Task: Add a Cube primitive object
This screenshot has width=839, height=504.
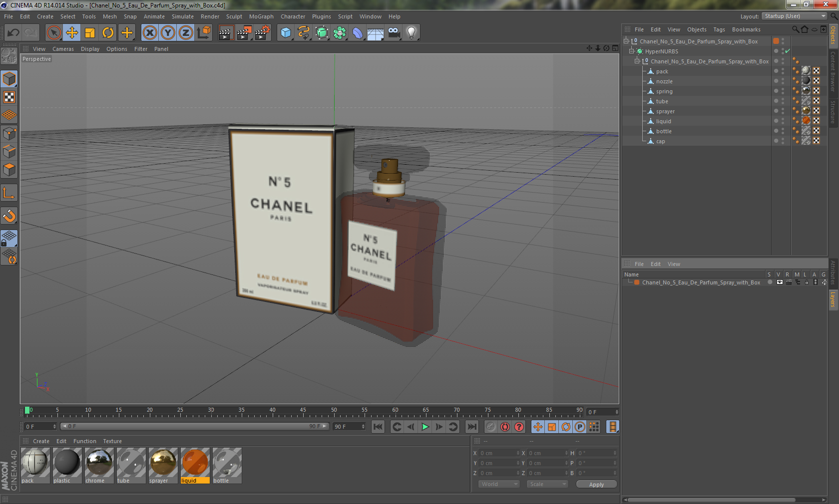Action: pyautogui.click(x=286, y=33)
